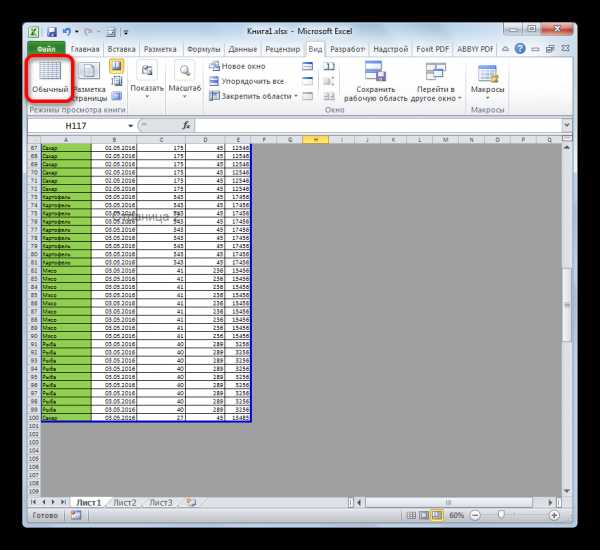600x550 pixels.
Task: Select column A header
Action: [x=66, y=140]
